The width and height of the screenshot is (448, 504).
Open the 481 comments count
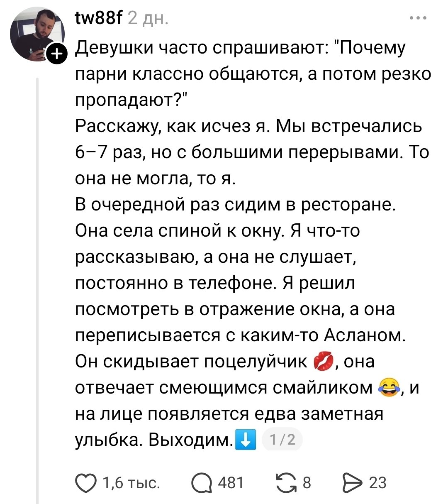click(x=231, y=483)
